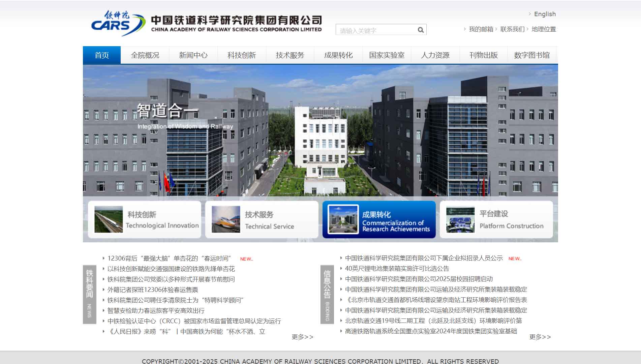The image size is (641, 364).
Task: Open the Technological Innovation card title
Action: [x=162, y=220]
